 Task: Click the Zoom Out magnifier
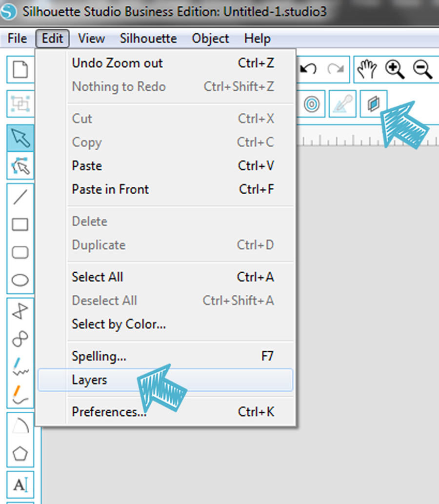pos(422,69)
